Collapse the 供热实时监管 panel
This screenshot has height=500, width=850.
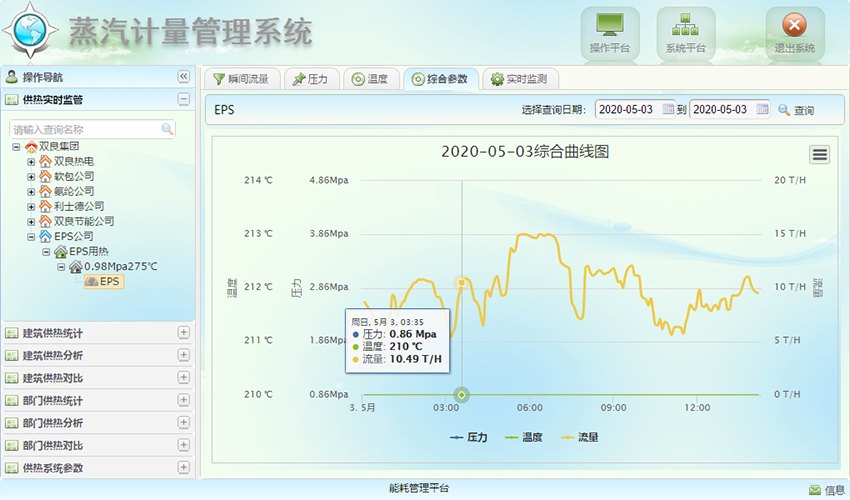point(183,99)
